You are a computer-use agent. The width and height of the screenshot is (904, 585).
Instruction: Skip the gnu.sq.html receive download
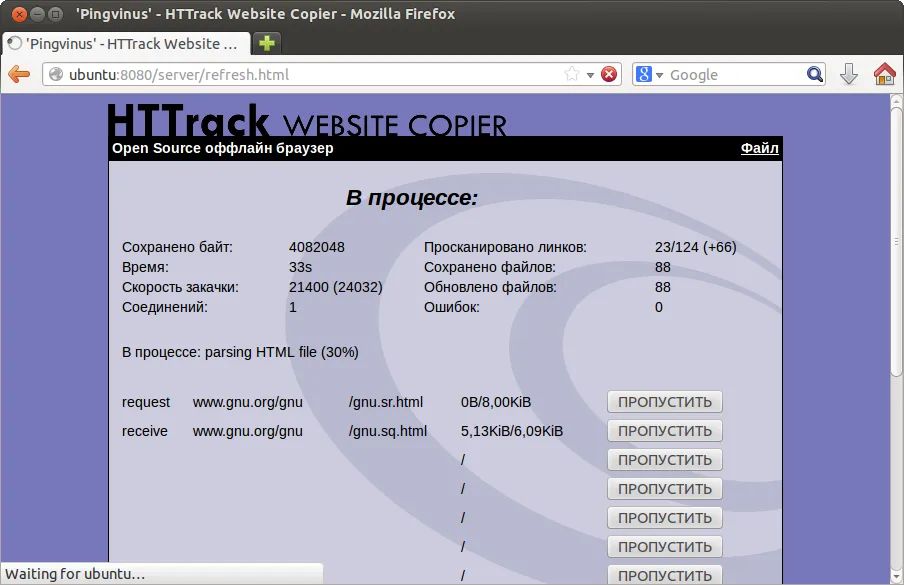(x=665, y=431)
